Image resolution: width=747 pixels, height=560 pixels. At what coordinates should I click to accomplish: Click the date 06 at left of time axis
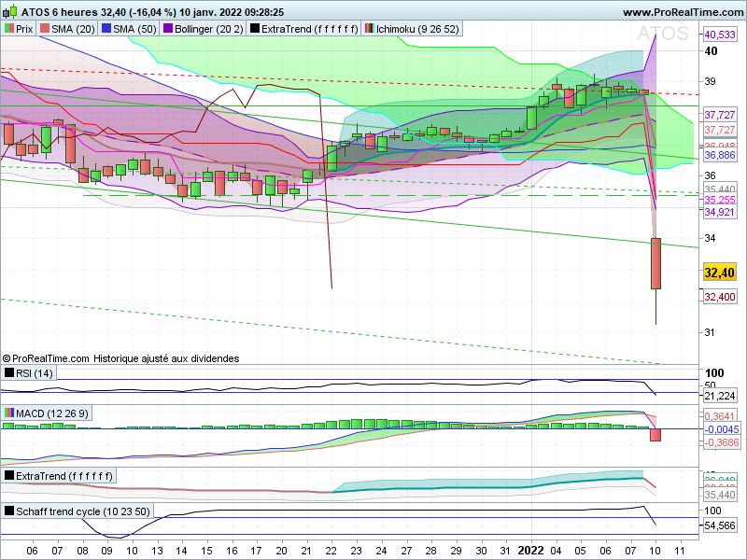click(x=32, y=551)
